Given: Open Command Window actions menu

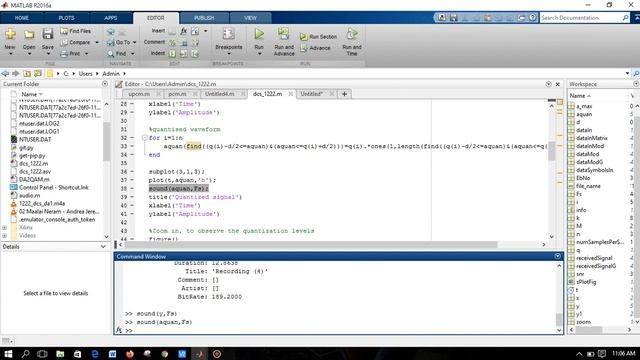Looking at the screenshot, I should pos(558,256).
